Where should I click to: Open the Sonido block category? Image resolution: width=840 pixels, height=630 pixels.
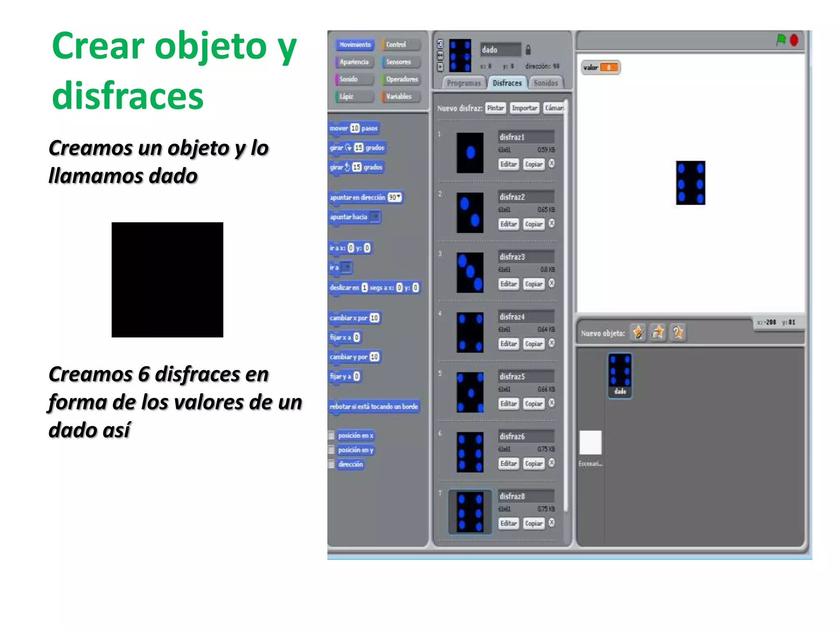coord(355,79)
